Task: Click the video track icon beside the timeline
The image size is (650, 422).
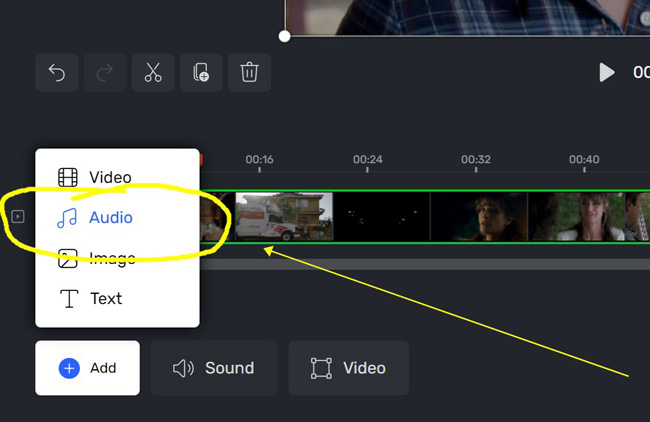Action: pos(18,216)
